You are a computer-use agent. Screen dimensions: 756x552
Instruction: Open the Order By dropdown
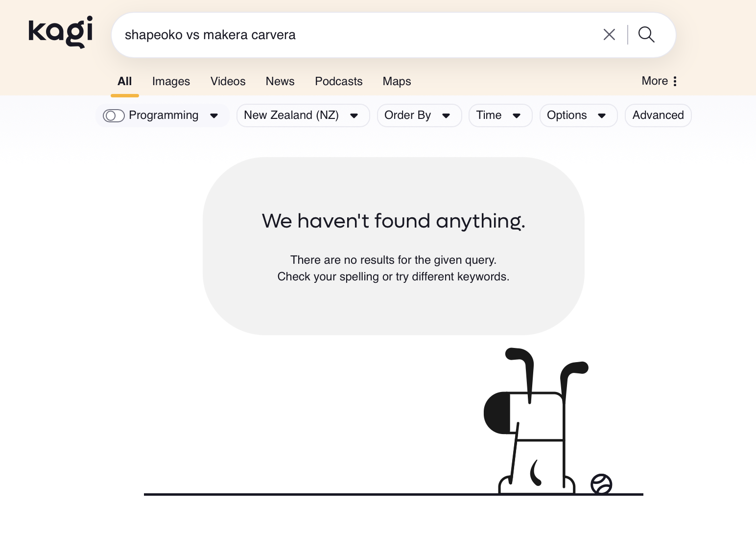pos(419,115)
